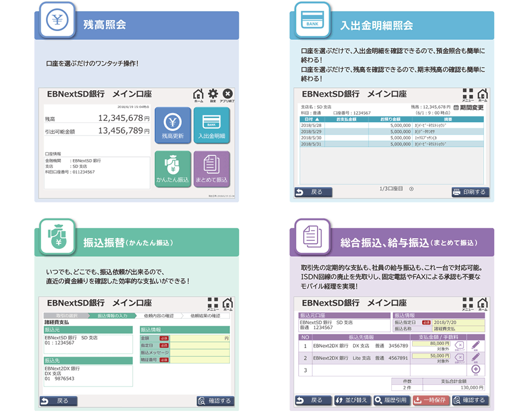Click the red 一時保存 button
This screenshot has width=532, height=413.
[431, 400]
